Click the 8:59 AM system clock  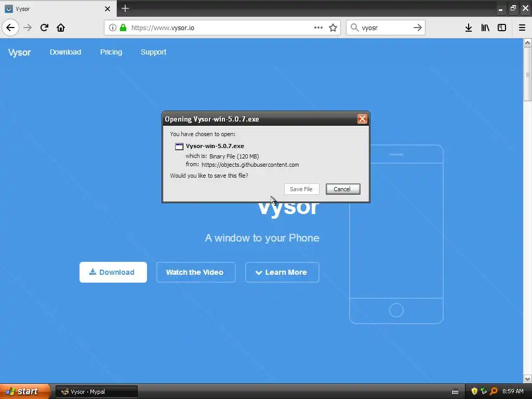coord(513,391)
